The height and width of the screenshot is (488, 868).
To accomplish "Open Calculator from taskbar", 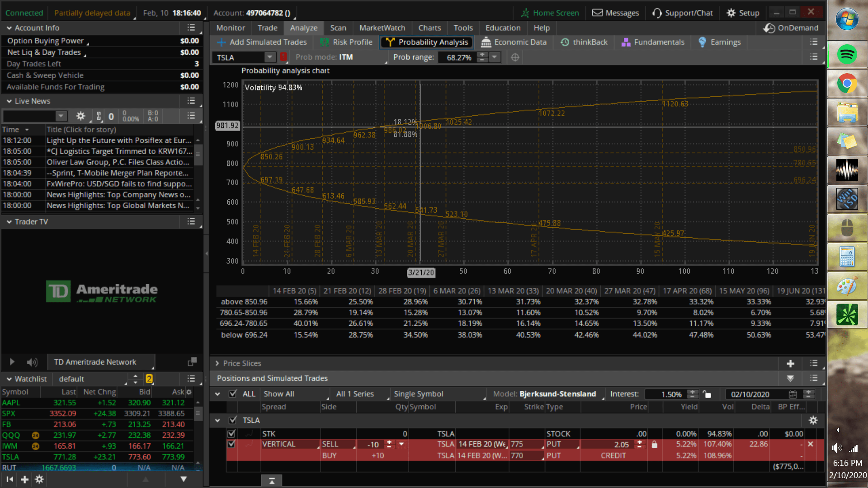I will coord(847,257).
